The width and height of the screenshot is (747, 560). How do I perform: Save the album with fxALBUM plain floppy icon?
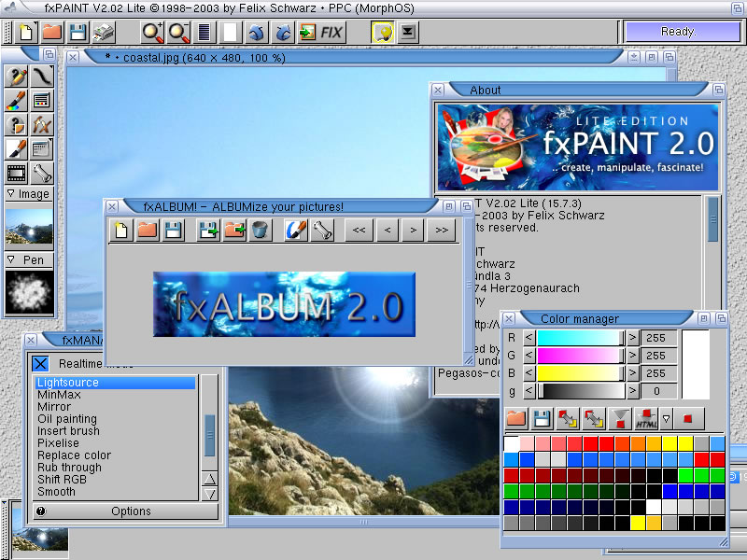click(173, 231)
